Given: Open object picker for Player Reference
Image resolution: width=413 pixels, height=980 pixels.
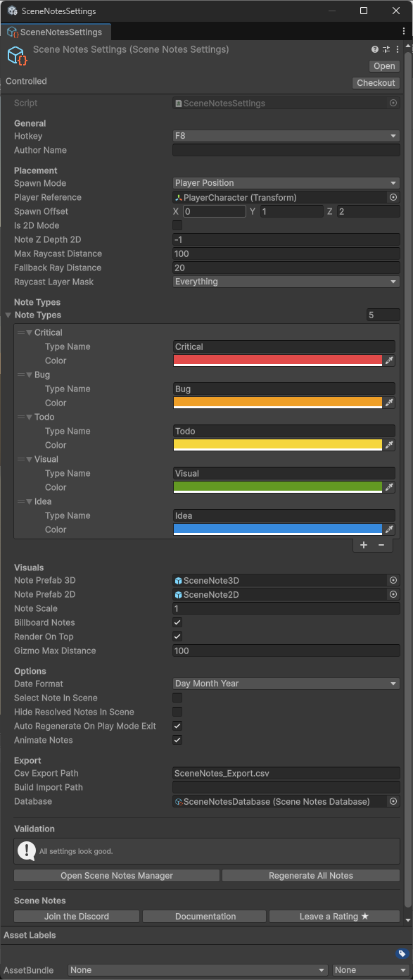Looking at the screenshot, I should pos(393,198).
